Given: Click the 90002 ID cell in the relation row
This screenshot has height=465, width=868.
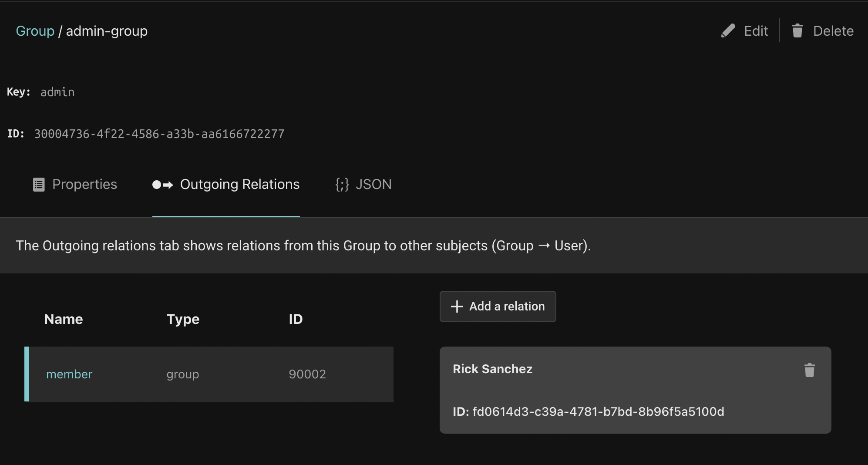Looking at the screenshot, I should point(307,374).
